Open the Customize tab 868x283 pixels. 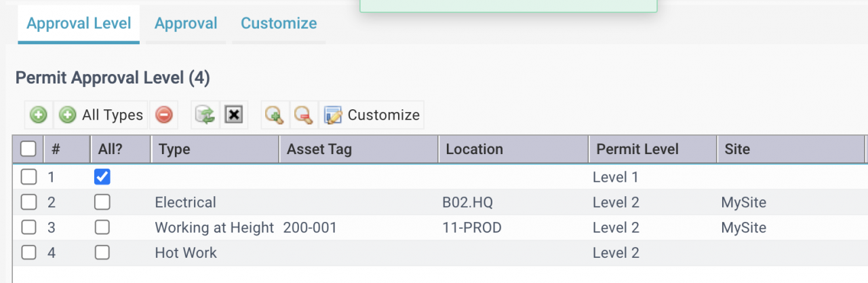point(279,24)
